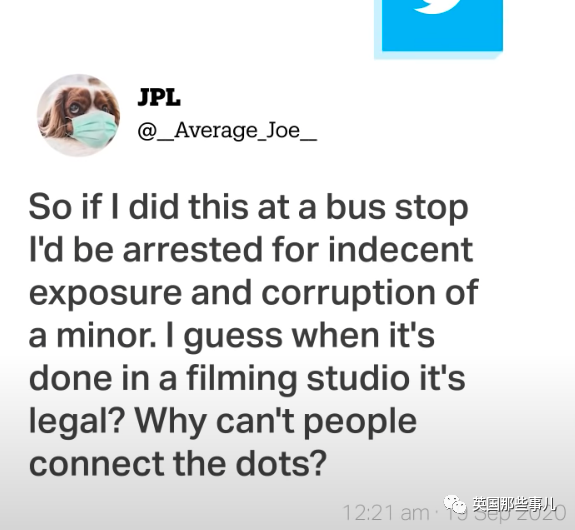Click the word "people" in the tweet
Screen dimensions: 575x530
tap(360, 422)
